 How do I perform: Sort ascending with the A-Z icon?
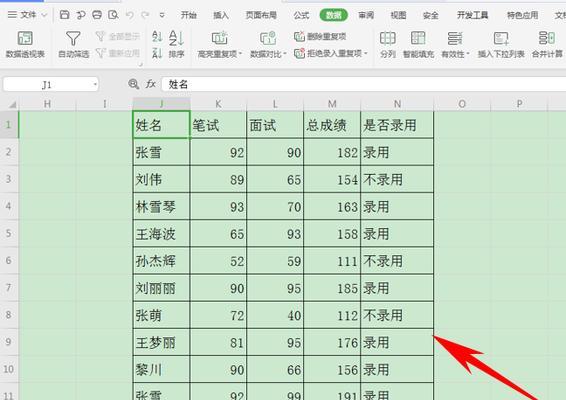point(157,36)
